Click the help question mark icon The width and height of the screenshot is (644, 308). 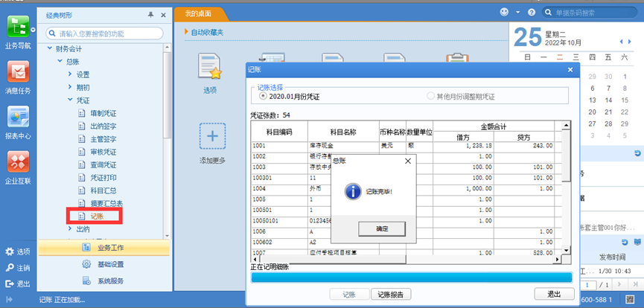pos(532,13)
